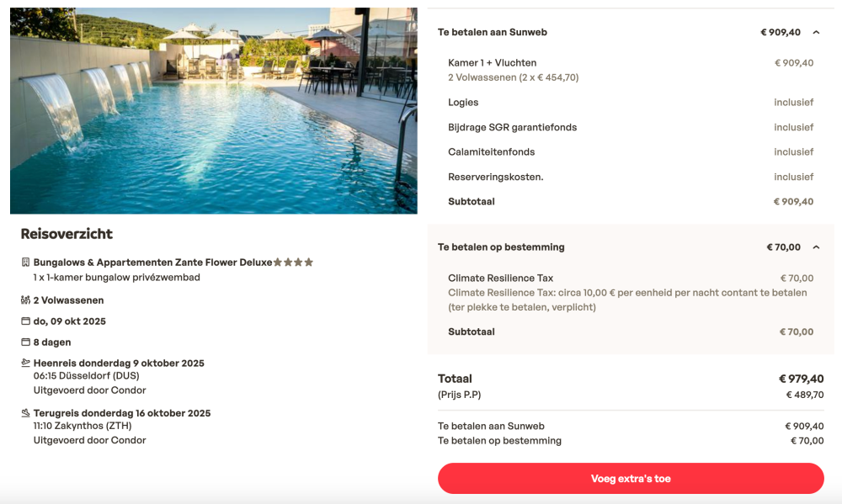842x504 pixels.
Task: Click the 1-kamer bungalow privézwembad room description
Action: pyautogui.click(x=117, y=278)
